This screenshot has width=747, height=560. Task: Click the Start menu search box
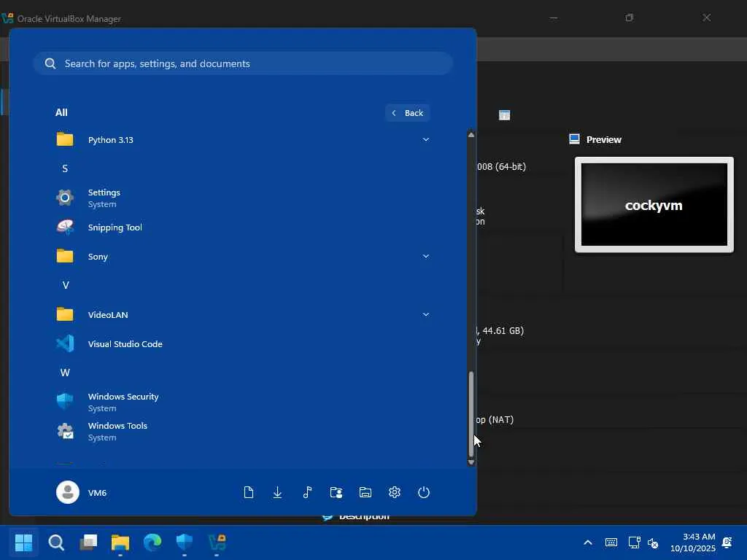pyautogui.click(x=243, y=63)
